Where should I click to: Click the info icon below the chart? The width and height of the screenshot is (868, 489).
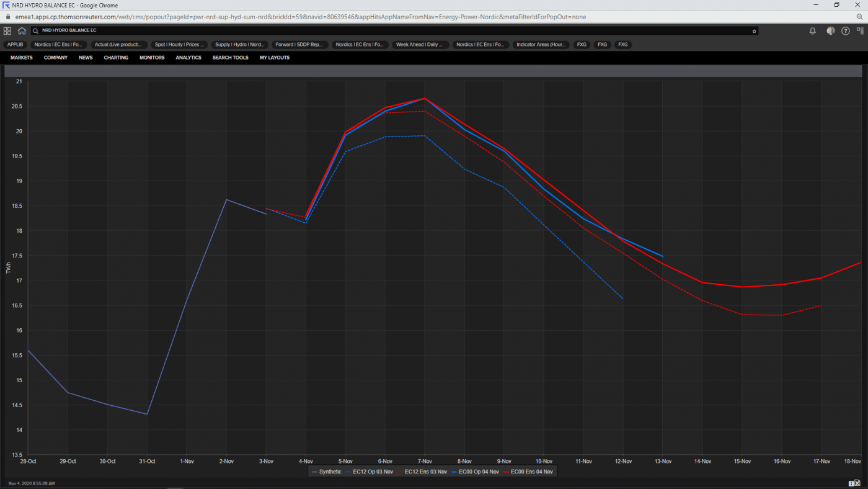pyautogui.click(x=851, y=483)
